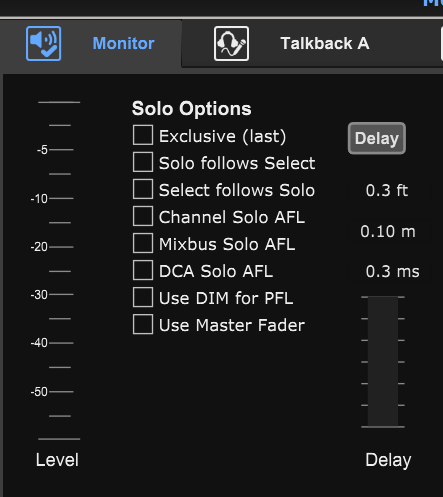Tick the Solo follows Select checkbox
This screenshot has width=443, height=497.
[x=143, y=162]
